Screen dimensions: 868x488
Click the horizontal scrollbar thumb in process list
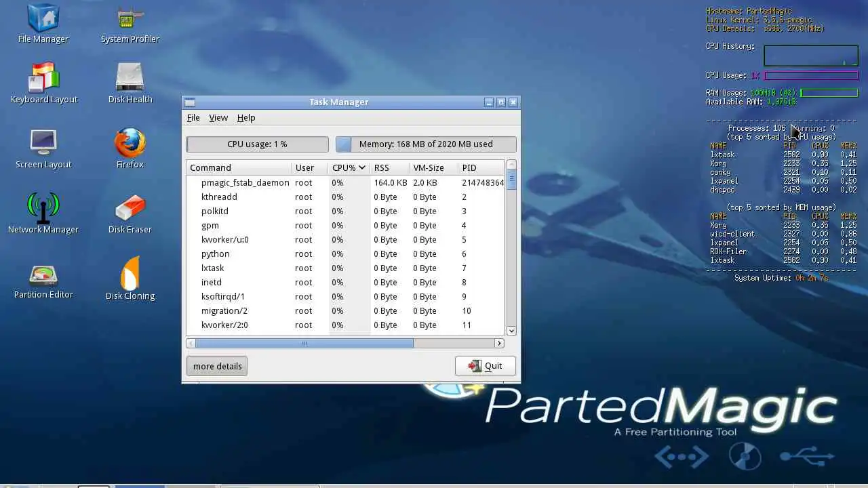click(304, 343)
